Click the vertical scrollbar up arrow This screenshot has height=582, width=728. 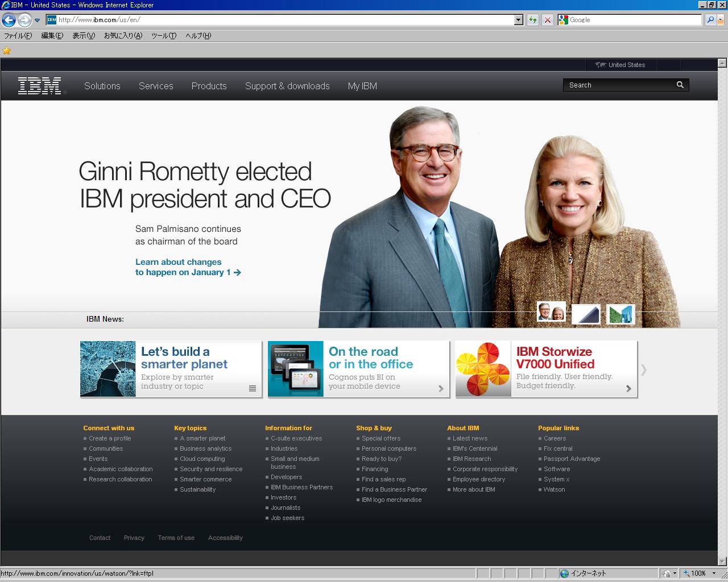[722, 63]
